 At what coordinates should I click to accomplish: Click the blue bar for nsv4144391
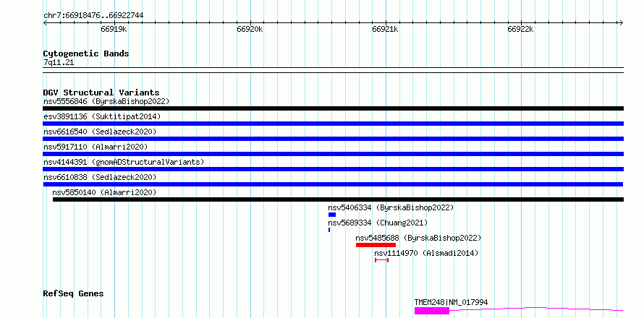(x=333, y=169)
